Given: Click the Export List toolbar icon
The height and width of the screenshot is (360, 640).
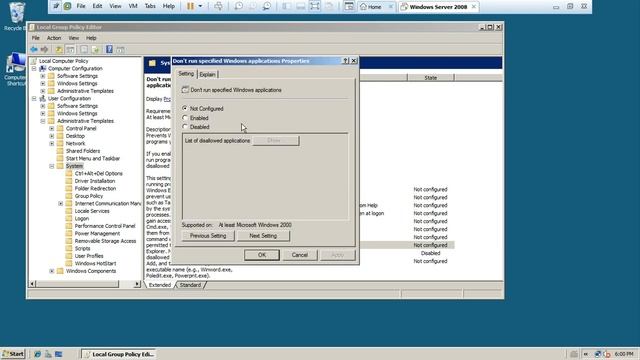Looking at the screenshot, I should (x=96, y=49).
